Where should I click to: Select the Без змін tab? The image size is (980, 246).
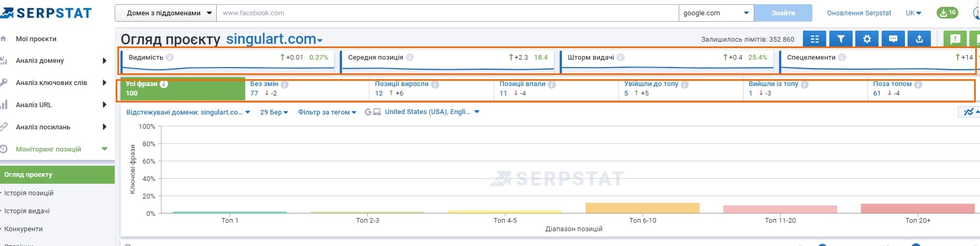coord(307,89)
